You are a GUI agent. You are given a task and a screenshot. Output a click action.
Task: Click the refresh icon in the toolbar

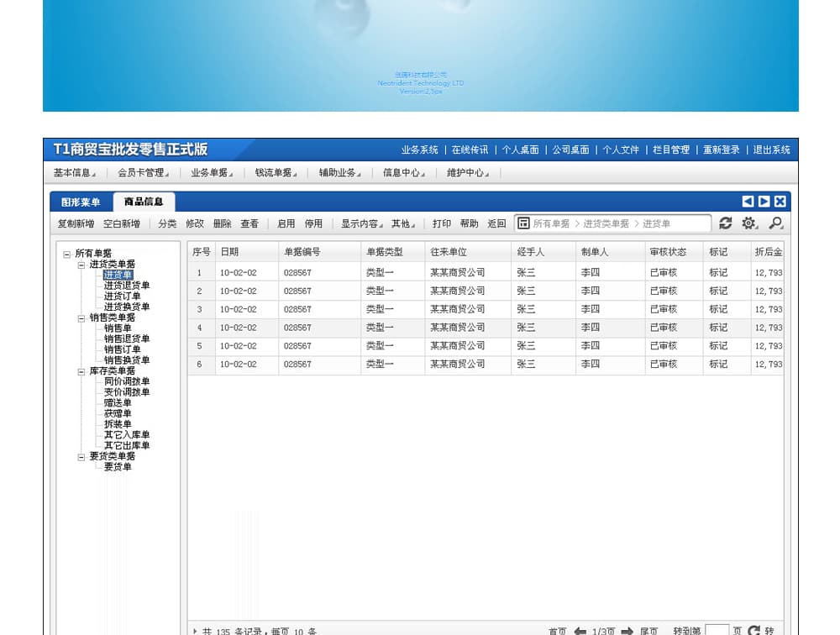(x=726, y=223)
